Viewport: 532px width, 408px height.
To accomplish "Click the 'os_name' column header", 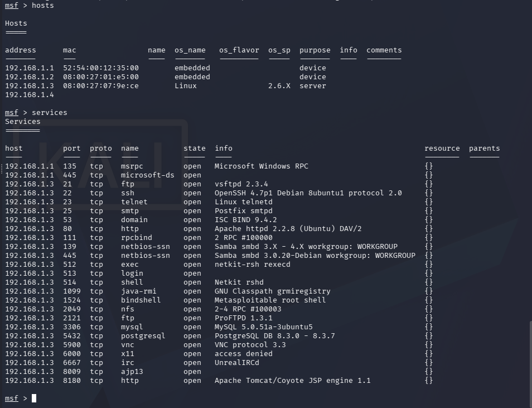I will pyautogui.click(x=190, y=50).
